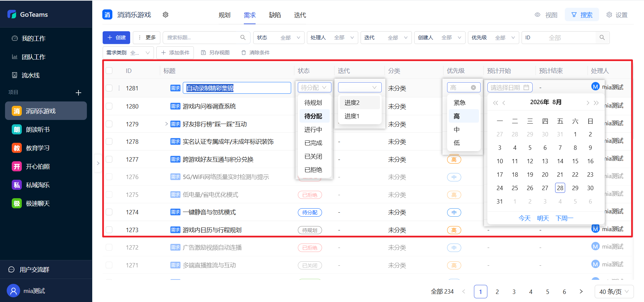Go to previous year in calendar
This screenshot has width=644, height=302.
click(x=495, y=103)
